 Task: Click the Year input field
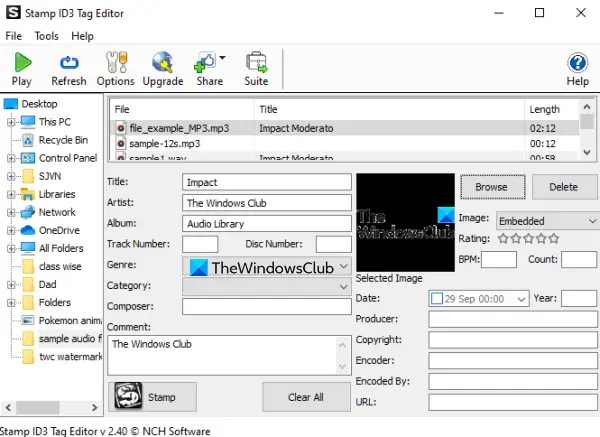coord(579,298)
